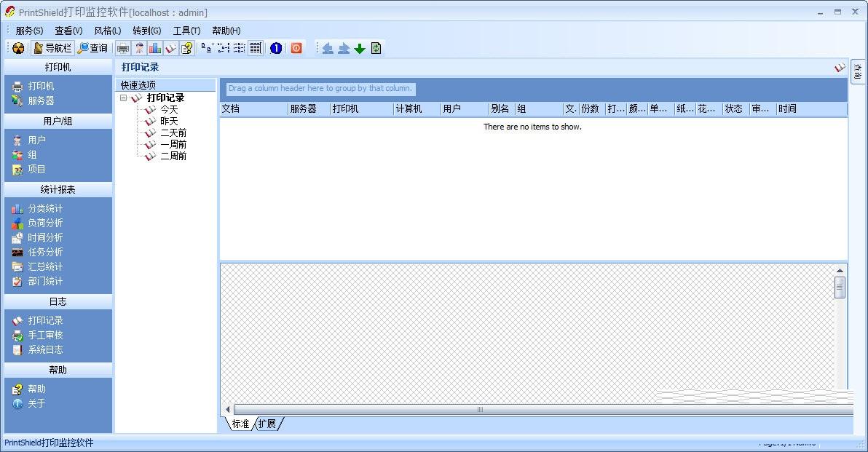Click the green down arrow toolbar icon
The image size is (868, 452).
coord(360,49)
